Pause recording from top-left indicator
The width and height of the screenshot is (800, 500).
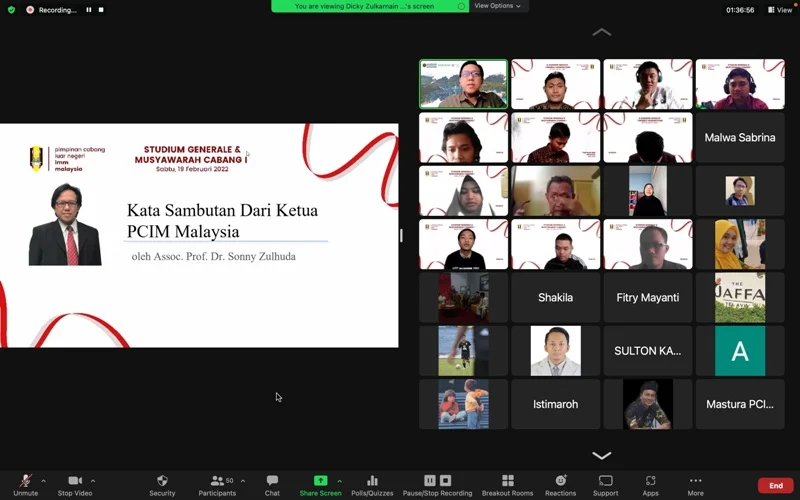click(x=89, y=10)
